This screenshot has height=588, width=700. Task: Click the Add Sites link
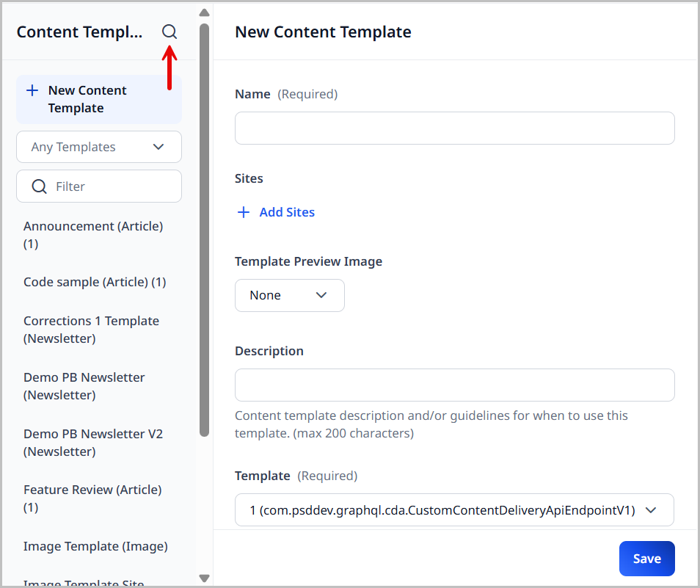(287, 212)
